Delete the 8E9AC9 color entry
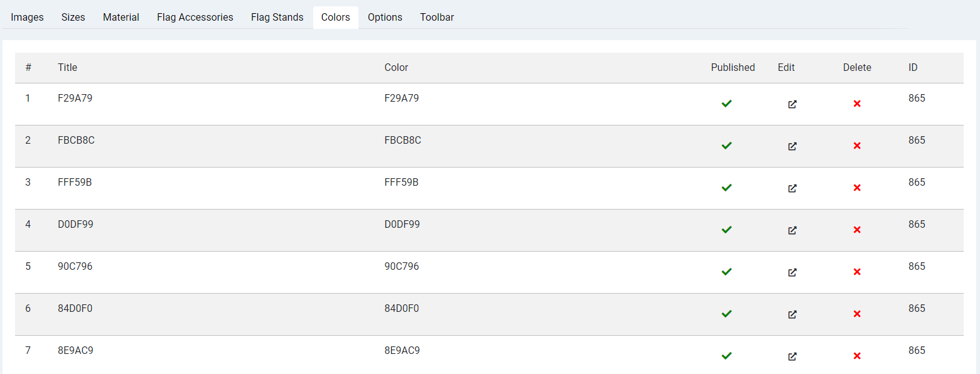This screenshot has height=374, width=980. pos(857,356)
